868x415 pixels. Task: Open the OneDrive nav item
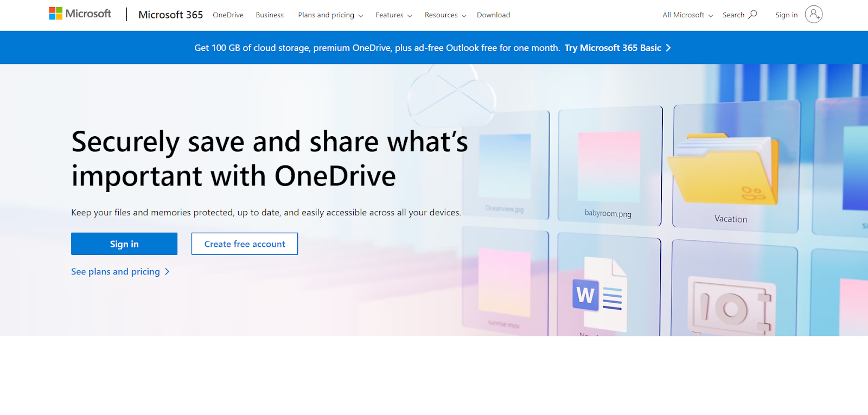228,15
